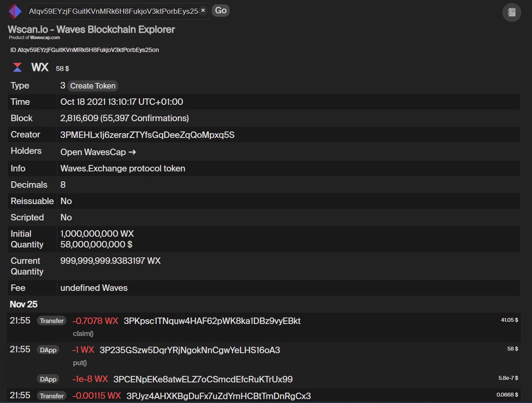Click the info text Waves.Exchange protocol token
Image resolution: width=532 pixels, height=403 pixels.
(x=123, y=169)
